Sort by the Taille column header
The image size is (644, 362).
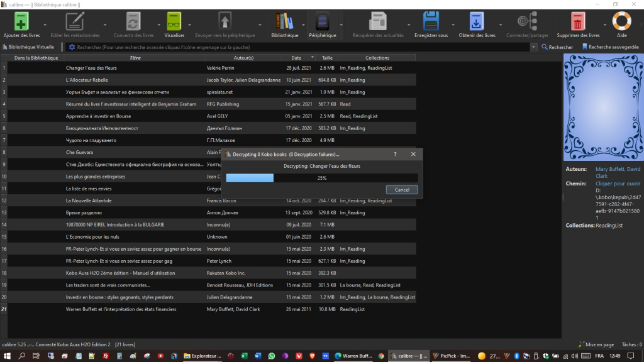pos(327,58)
